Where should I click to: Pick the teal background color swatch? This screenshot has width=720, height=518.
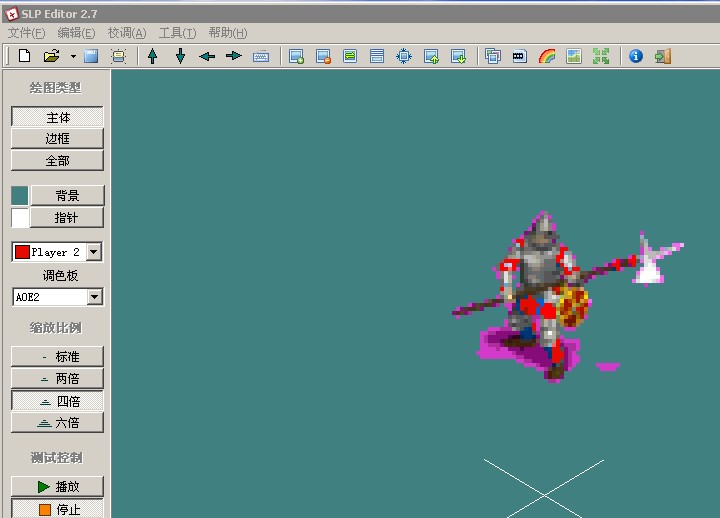coord(20,196)
